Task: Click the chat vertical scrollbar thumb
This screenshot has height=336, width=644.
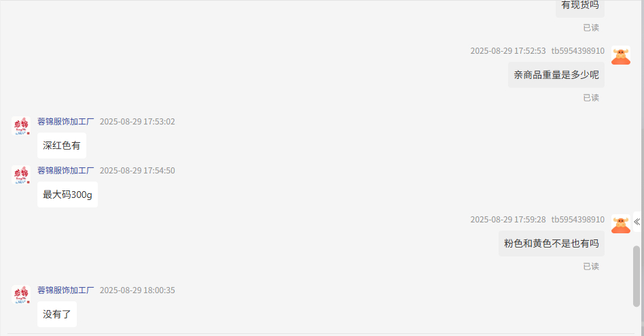Action: click(637, 276)
